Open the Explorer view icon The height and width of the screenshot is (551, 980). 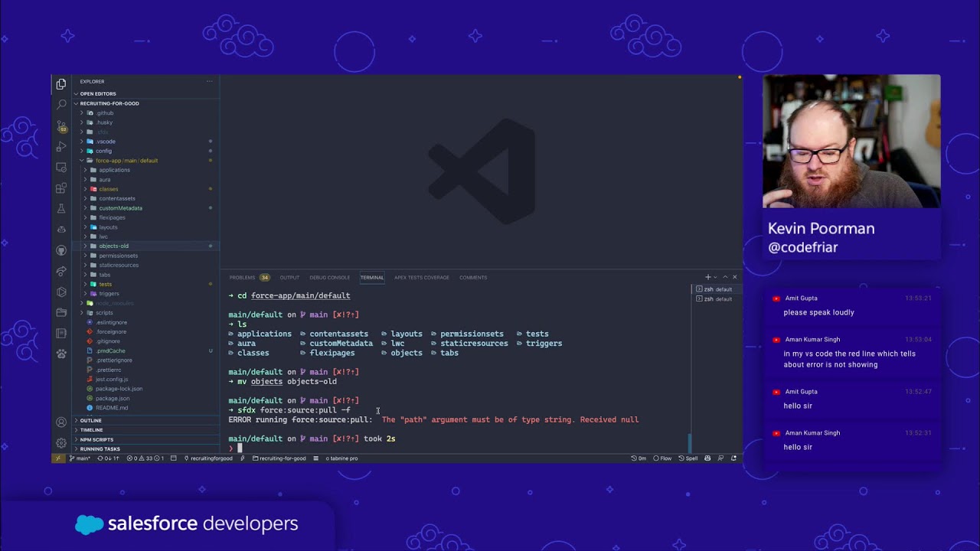tap(61, 84)
